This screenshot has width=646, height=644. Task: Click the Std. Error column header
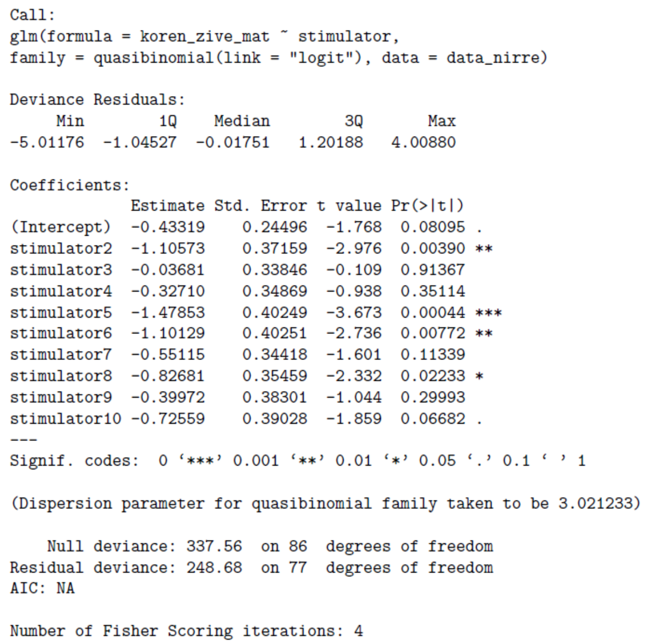point(260,206)
